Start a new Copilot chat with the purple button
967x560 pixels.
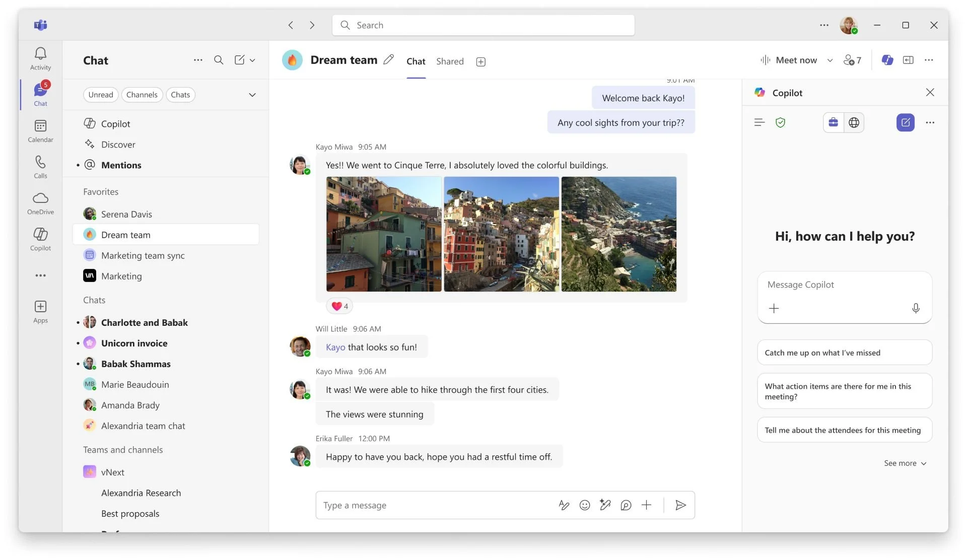pos(905,122)
